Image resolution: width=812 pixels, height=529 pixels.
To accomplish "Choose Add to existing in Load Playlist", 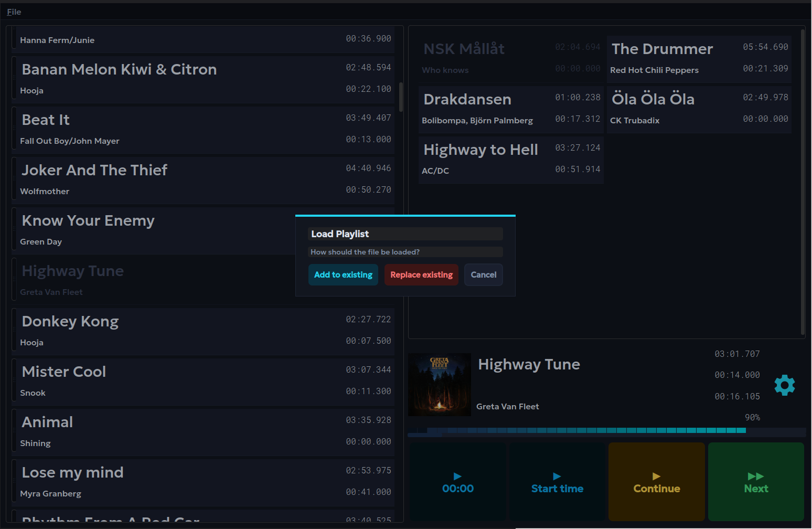I will pos(343,274).
